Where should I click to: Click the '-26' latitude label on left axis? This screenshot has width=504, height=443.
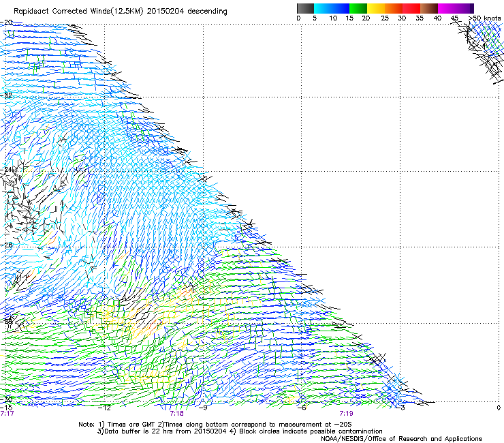(x=6, y=245)
